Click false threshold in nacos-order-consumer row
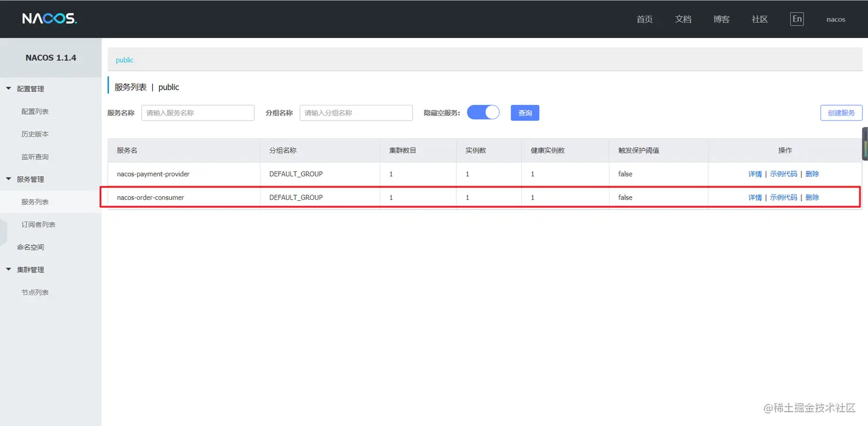868x426 pixels. tap(625, 197)
